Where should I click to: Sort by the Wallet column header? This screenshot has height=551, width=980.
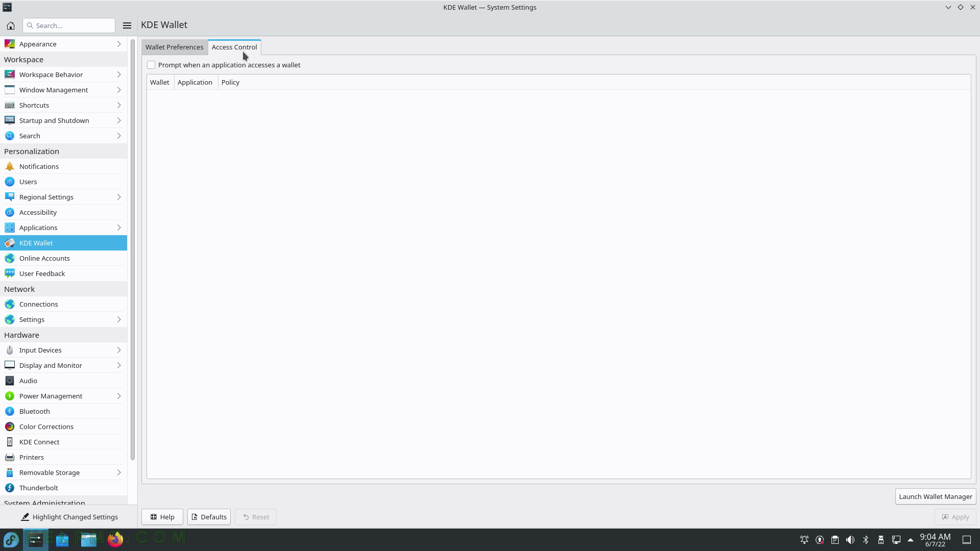click(x=160, y=82)
